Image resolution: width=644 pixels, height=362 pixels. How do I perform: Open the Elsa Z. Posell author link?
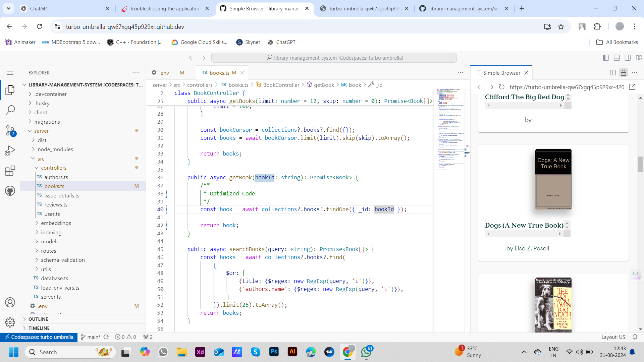click(x=532, y=248)
